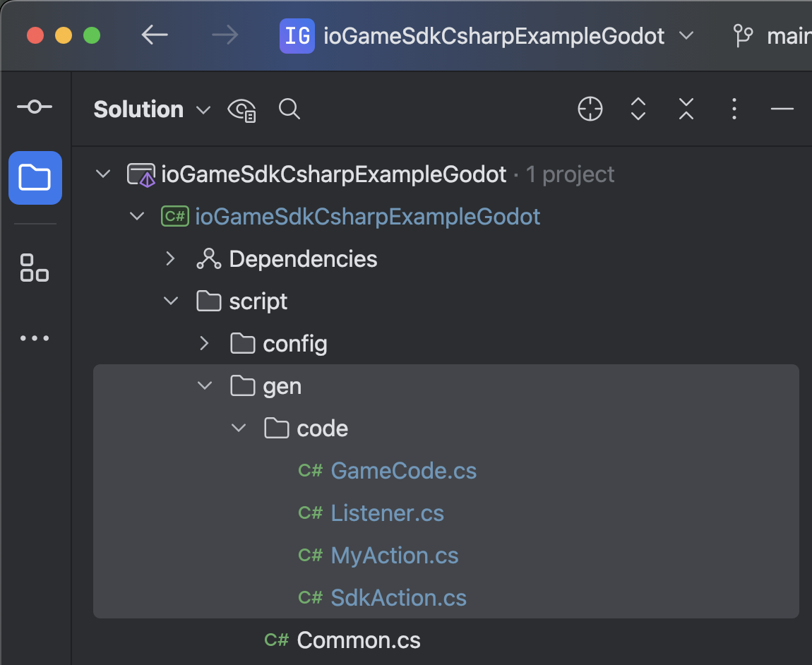
Task: Collapse the gen folder
Action: tap(205, 385)
